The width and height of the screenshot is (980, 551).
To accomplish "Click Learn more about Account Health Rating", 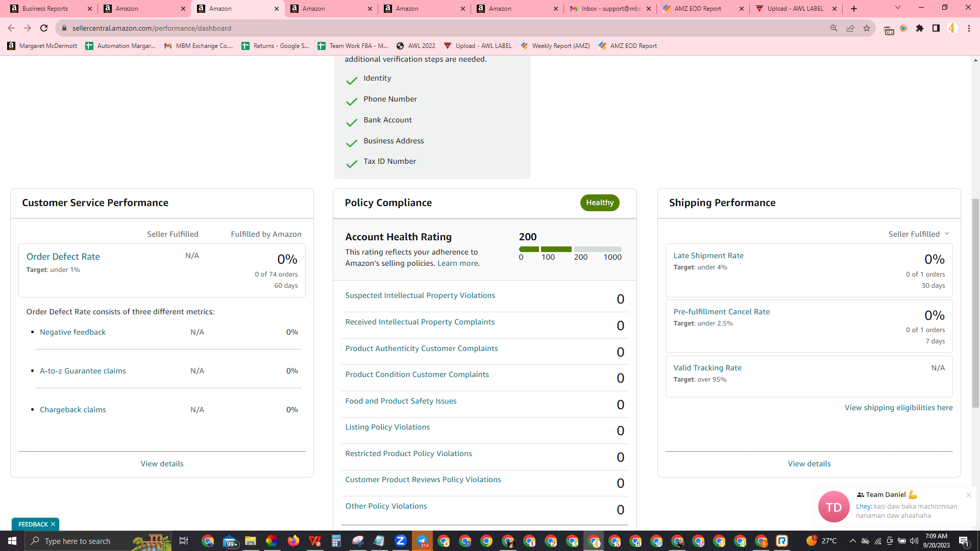I will pos(457,263).
